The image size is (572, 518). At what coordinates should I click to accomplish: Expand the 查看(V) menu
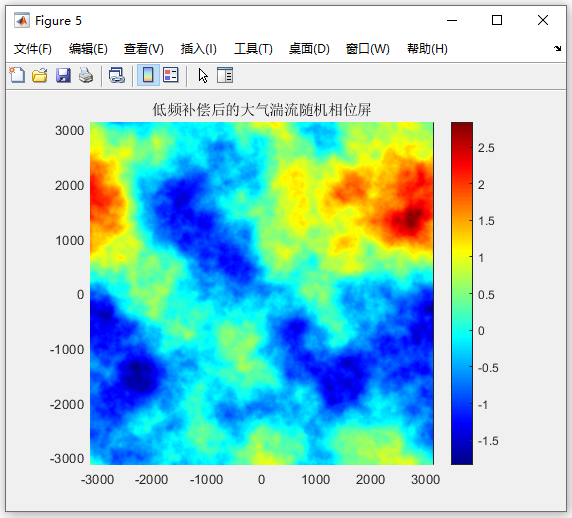click(x=144, y=49)
